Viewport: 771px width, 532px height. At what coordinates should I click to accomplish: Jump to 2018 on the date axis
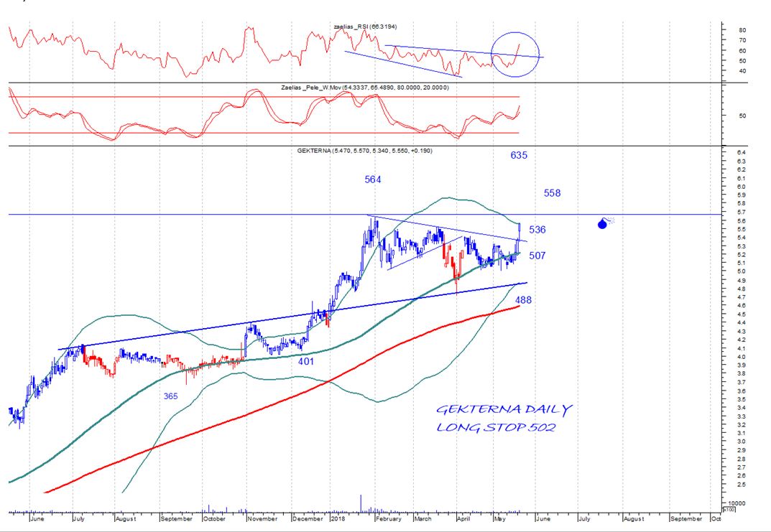pos(338,518)
